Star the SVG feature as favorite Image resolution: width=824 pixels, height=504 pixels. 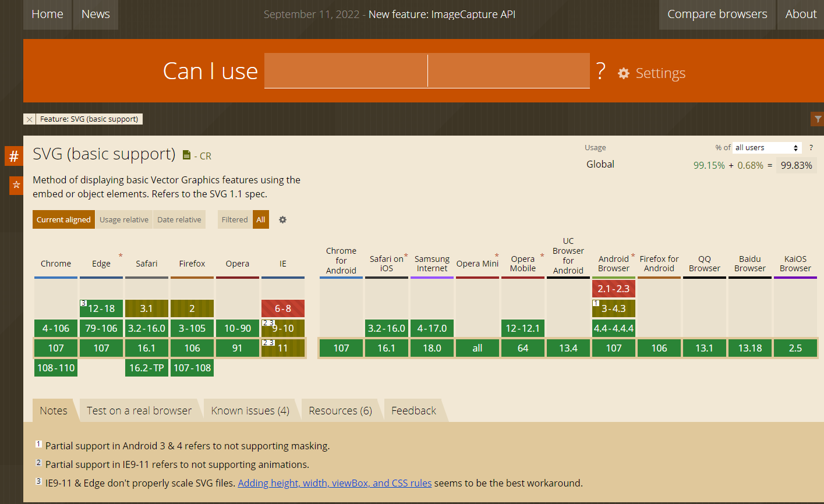pos(16,185)
